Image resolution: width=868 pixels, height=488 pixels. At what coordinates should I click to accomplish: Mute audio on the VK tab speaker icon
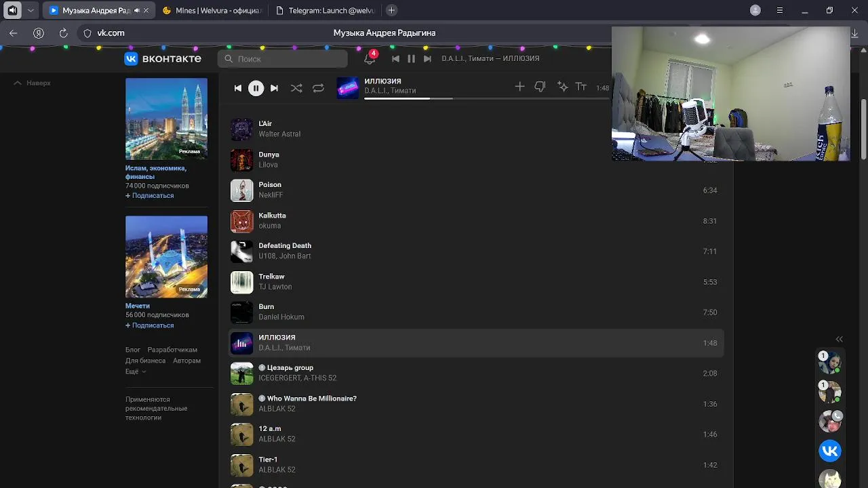[x=137, y=11]
